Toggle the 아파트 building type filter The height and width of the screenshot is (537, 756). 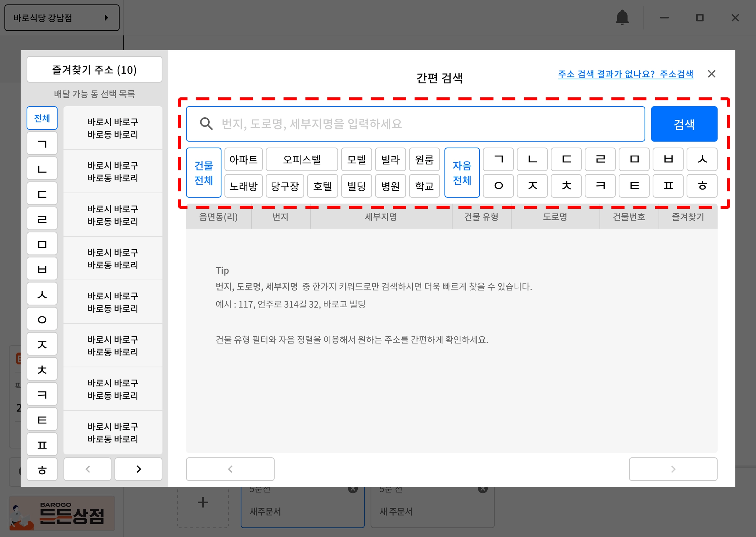pyautogui.click(x=243, y=160)
